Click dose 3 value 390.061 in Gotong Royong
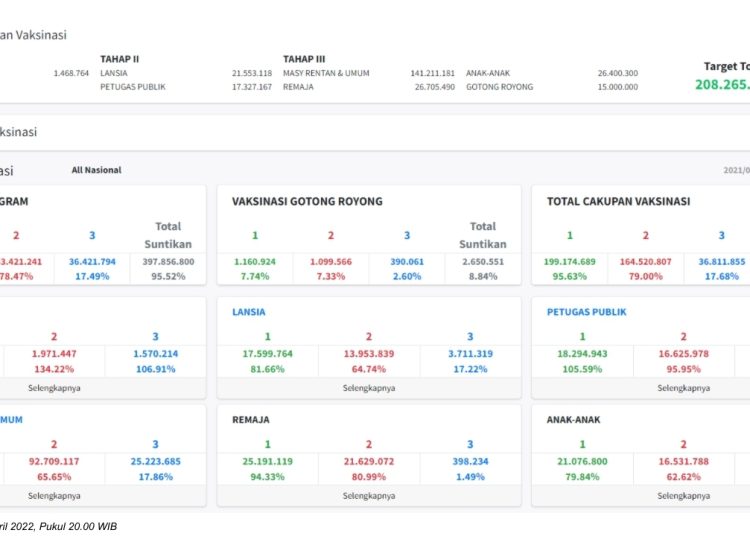Viewport: 750px width, 536px height. click(406, 262)
